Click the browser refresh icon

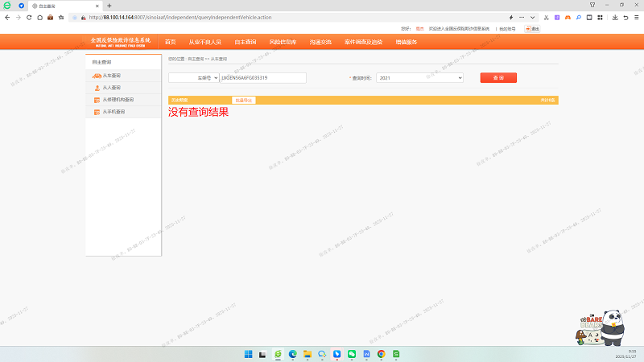click(29, 17)
